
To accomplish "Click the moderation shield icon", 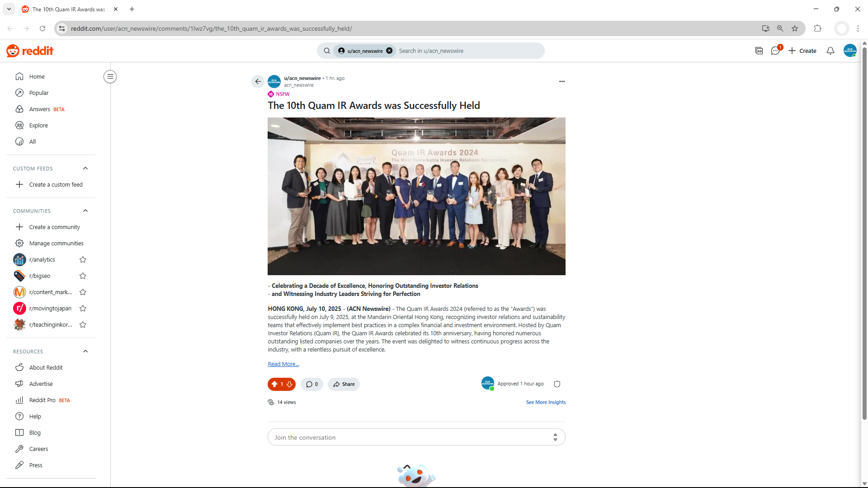I will pyautogui.click(x=557, y=384).
